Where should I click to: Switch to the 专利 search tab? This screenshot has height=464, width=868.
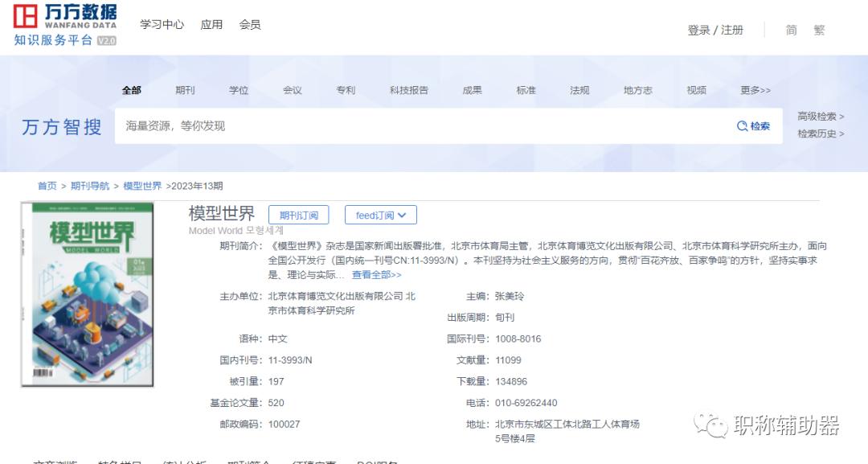point(346,90)
